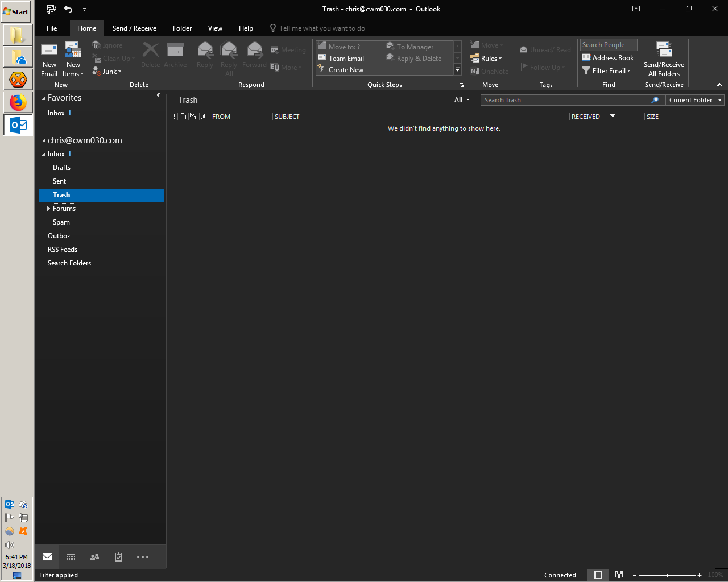Switch to the Calendar view icon
The height and width of the screenshot is (582, 728).
point(71,557)
